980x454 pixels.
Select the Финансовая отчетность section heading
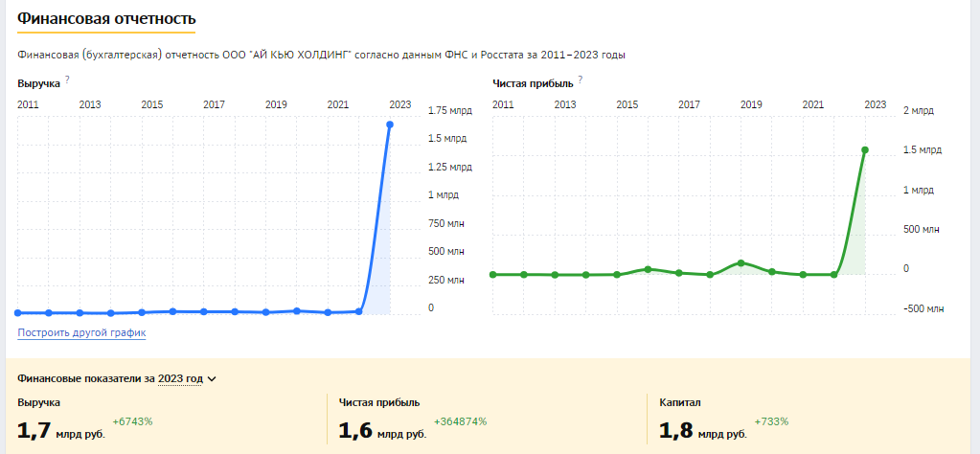pos(107,18)
